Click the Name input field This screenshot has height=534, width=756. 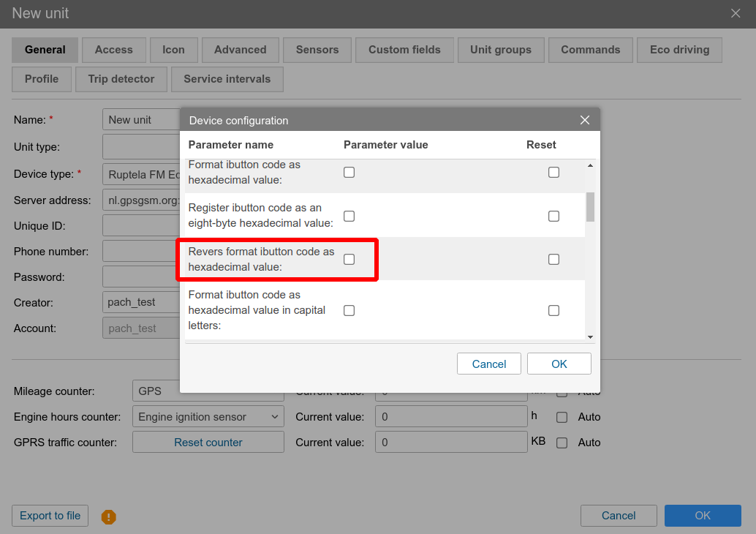pos(142,120)
